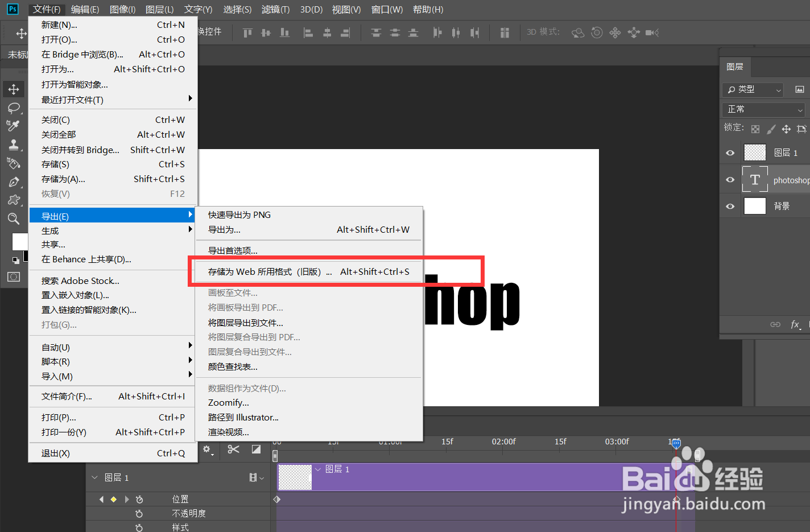Collapse 图层 1 track in timeline list
Screen dimensions: 810x532
click(95, 477)
